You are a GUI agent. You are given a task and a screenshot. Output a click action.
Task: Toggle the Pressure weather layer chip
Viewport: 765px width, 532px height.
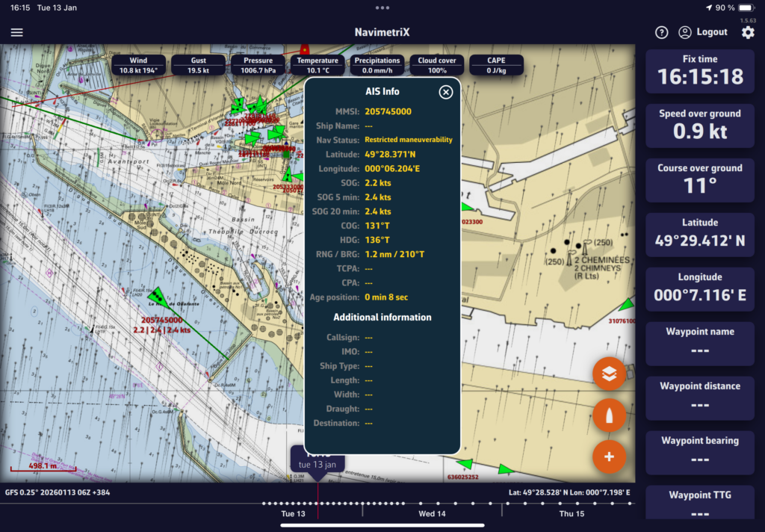pos(258,65)
